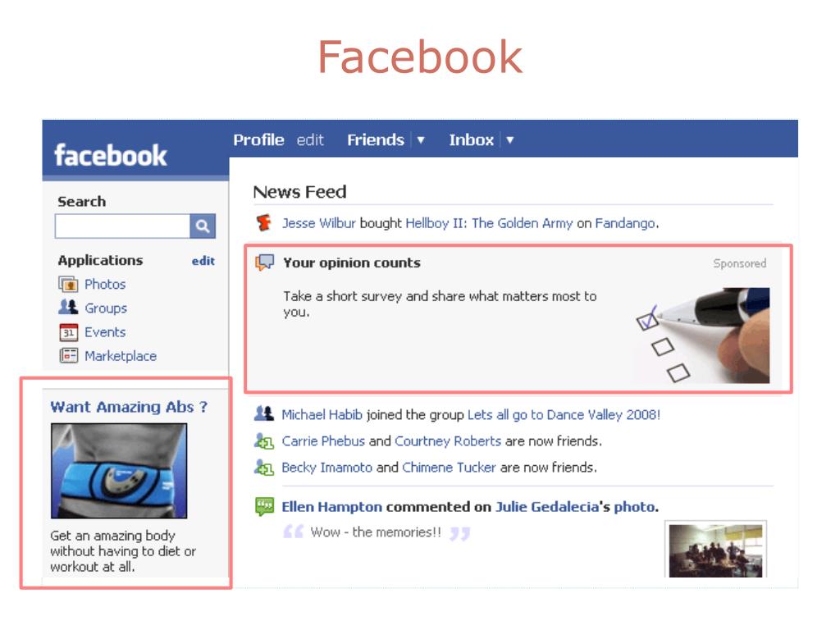Open the commented group photo thumbnail

(x=715, y=550)
